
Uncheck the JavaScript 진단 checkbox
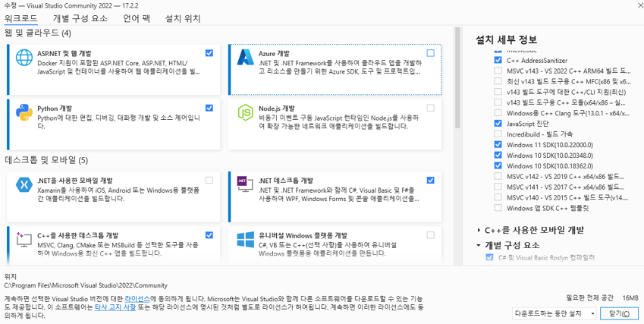point(498,123)
